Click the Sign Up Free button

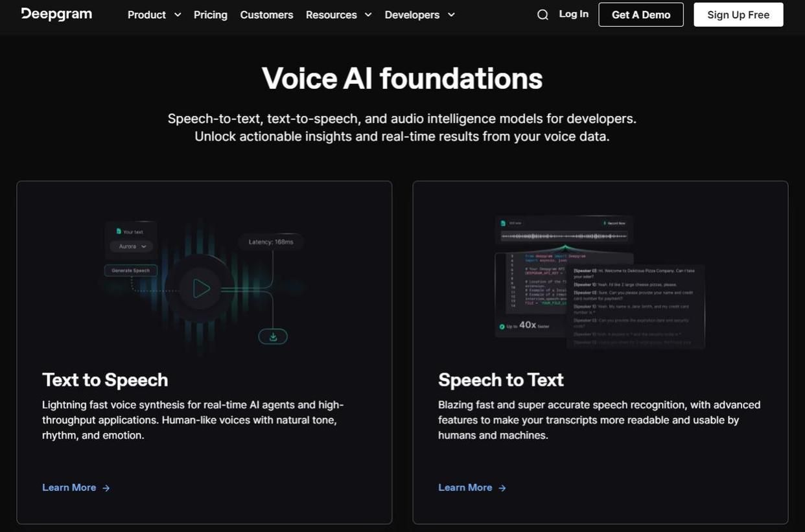pos(738,15)
